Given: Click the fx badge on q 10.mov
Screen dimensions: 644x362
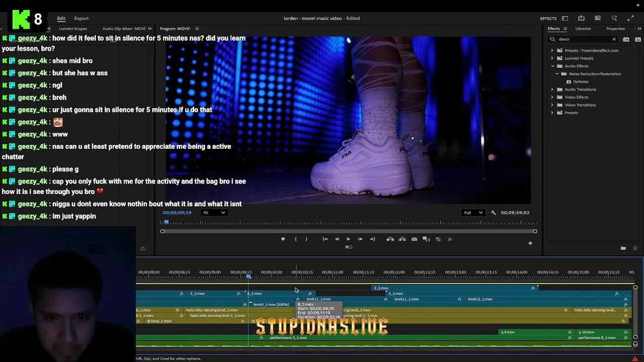Looking at the screenshot, I should pos(626,332).
